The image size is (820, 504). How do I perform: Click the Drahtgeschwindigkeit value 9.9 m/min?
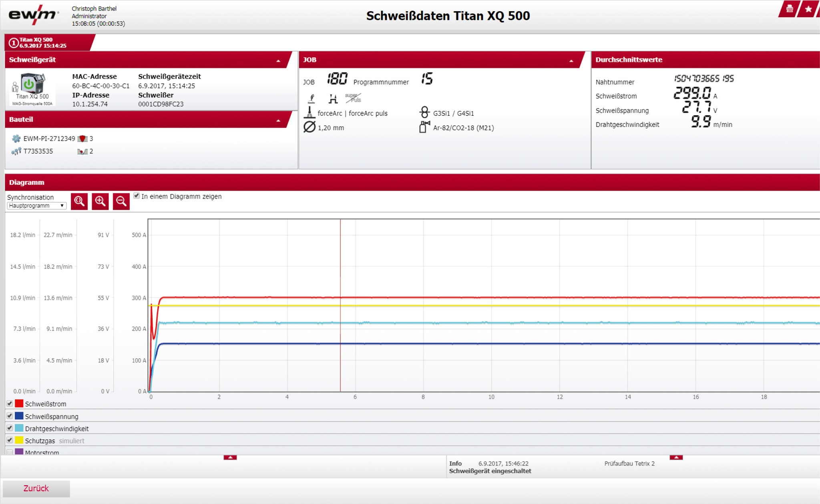tap(711, 122)
